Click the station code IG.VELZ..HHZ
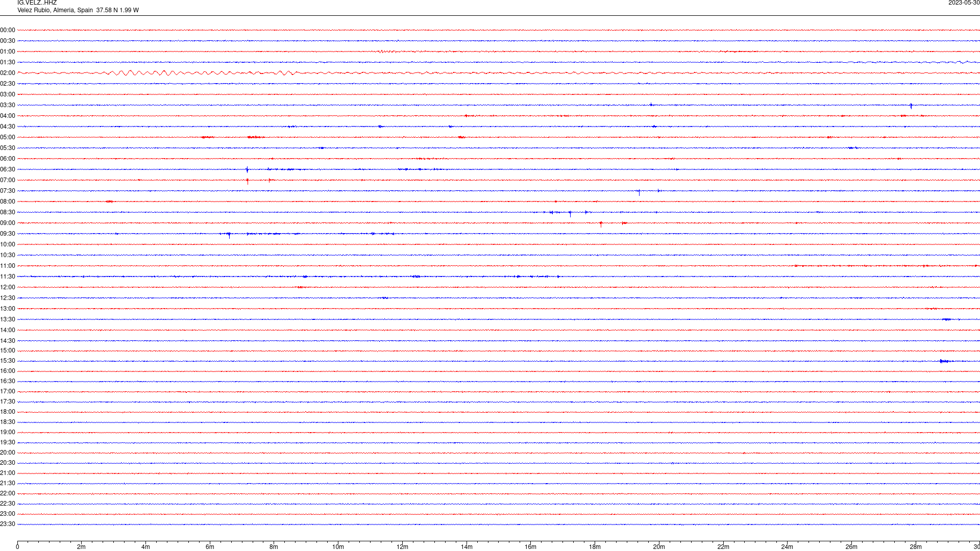 click(x=37, y=3)
